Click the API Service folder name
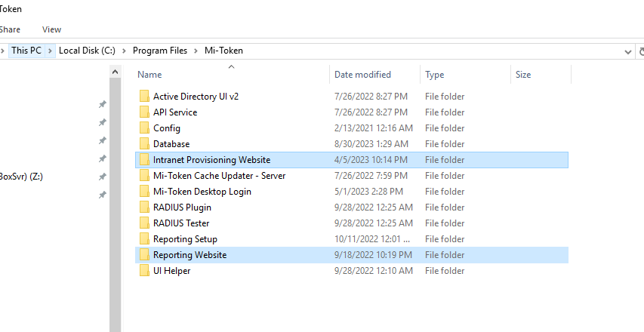This screenshot has width=644, height=332. click(x=175, y=112)
